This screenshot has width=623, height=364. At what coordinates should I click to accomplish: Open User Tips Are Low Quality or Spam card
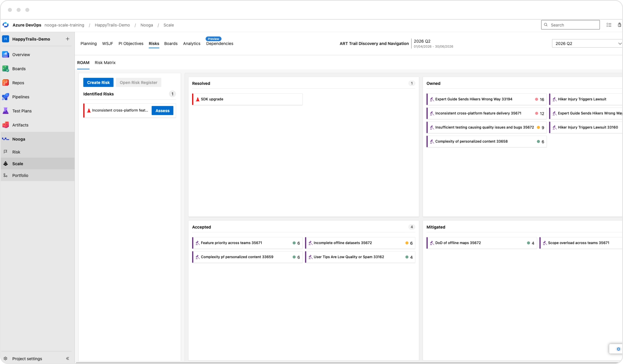point(360,257)
